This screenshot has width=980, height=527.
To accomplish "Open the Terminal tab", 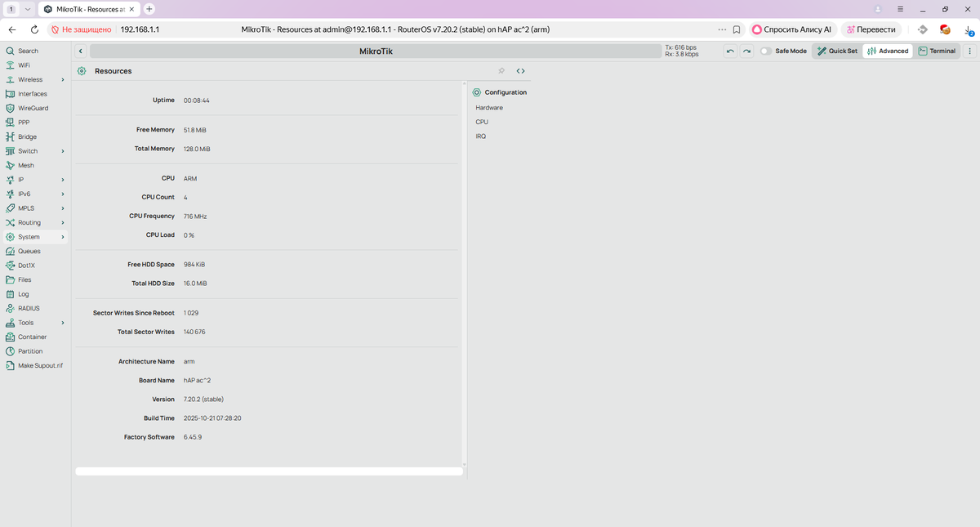I will tap(937, 51).
